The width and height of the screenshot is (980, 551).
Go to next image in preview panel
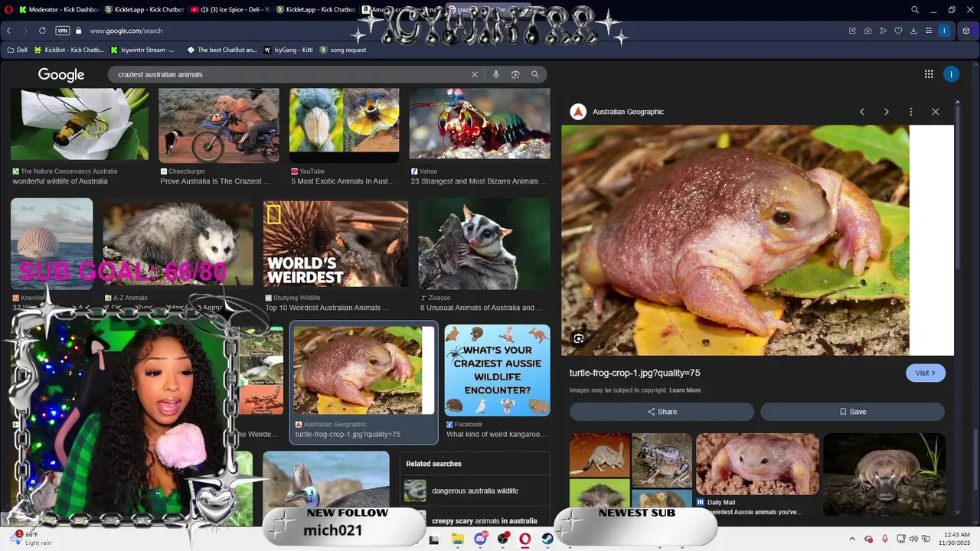(887, 112)
